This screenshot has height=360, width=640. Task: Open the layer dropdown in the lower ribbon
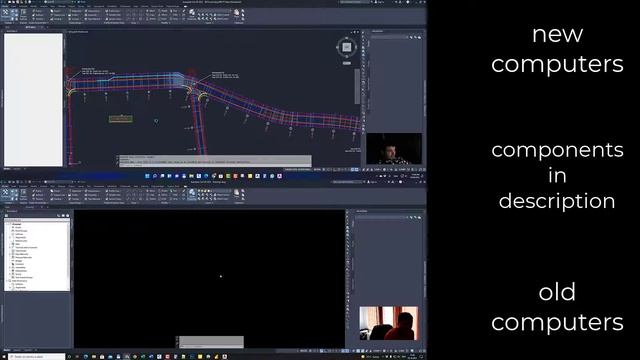click(x=214, y=191)
